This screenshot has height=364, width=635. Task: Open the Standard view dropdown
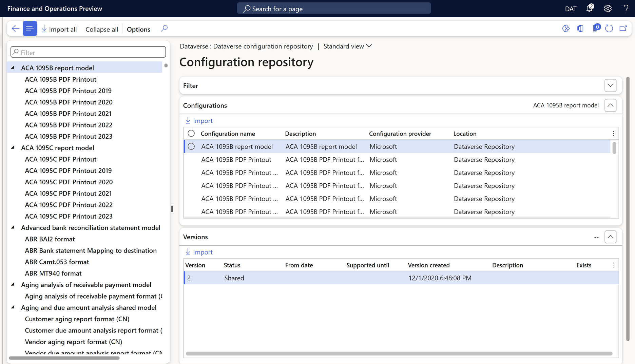347,46
